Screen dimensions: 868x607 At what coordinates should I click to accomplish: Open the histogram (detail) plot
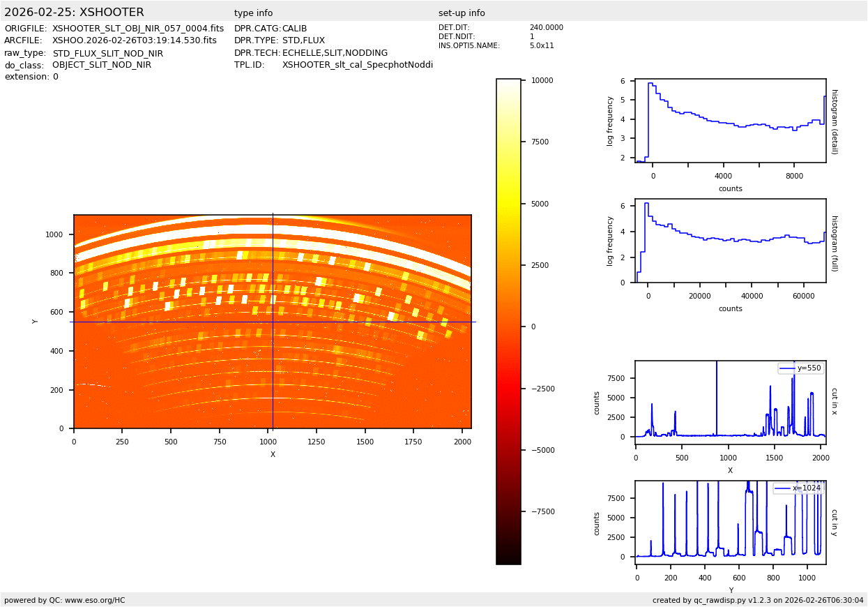click(730, 121)
